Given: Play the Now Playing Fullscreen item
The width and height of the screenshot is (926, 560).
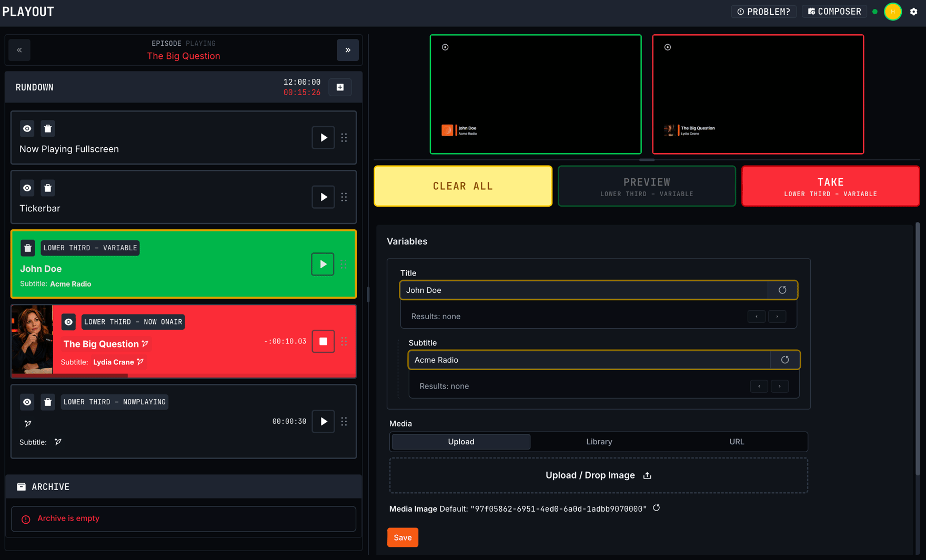Looking at the screenshot, I should 323,138.
